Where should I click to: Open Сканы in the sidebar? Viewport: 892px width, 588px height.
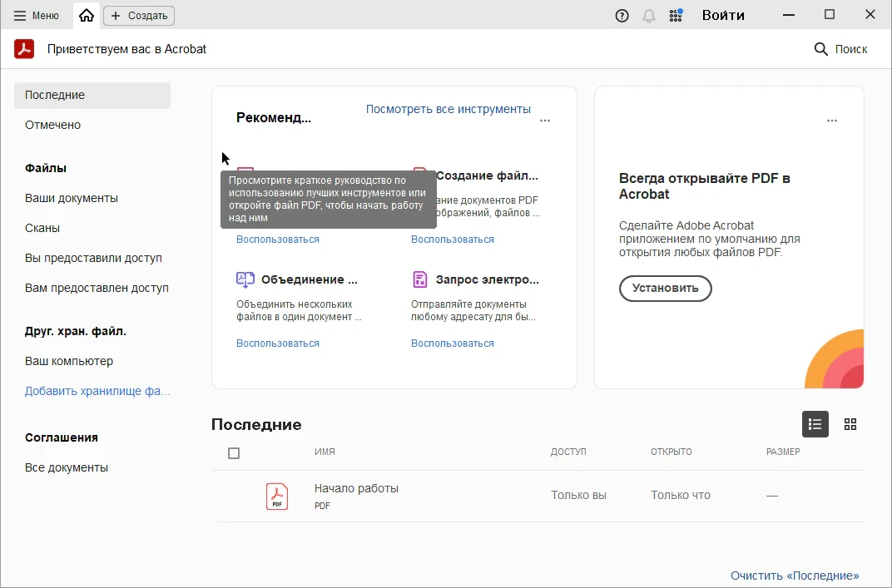tap(42, 228)
